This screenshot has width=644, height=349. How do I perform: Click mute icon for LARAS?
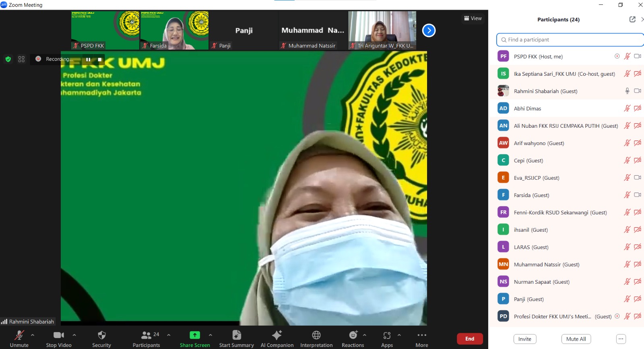pos(627,247)
